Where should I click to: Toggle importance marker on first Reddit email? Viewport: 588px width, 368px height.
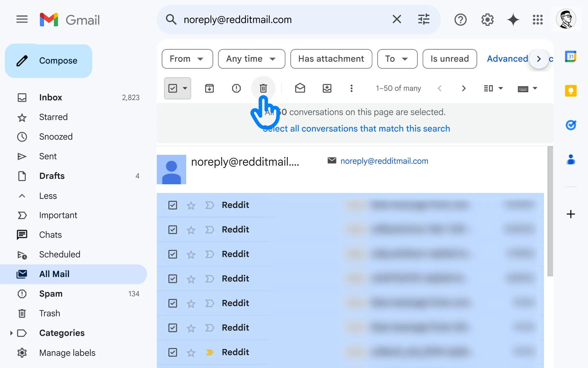coord(210,205)
